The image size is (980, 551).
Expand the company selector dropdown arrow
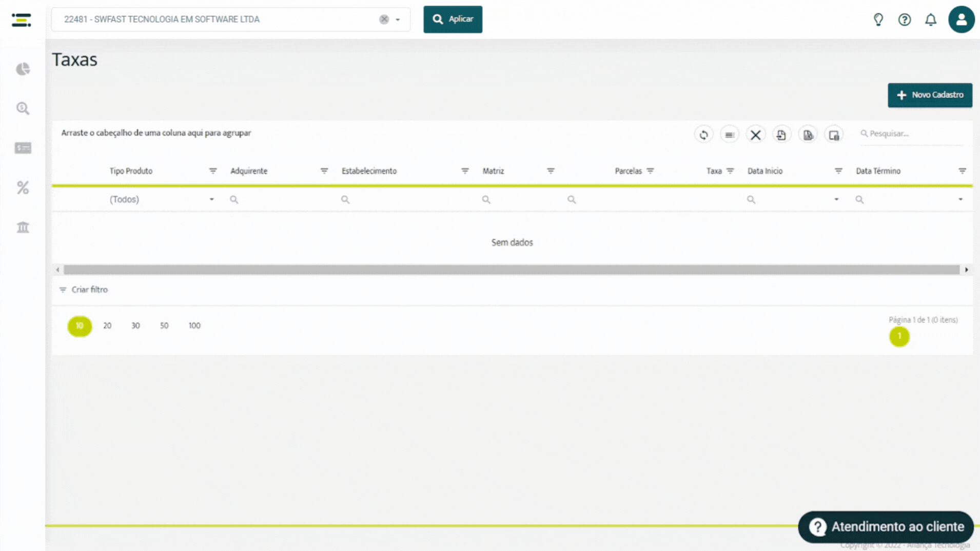(x=398, y=20)
